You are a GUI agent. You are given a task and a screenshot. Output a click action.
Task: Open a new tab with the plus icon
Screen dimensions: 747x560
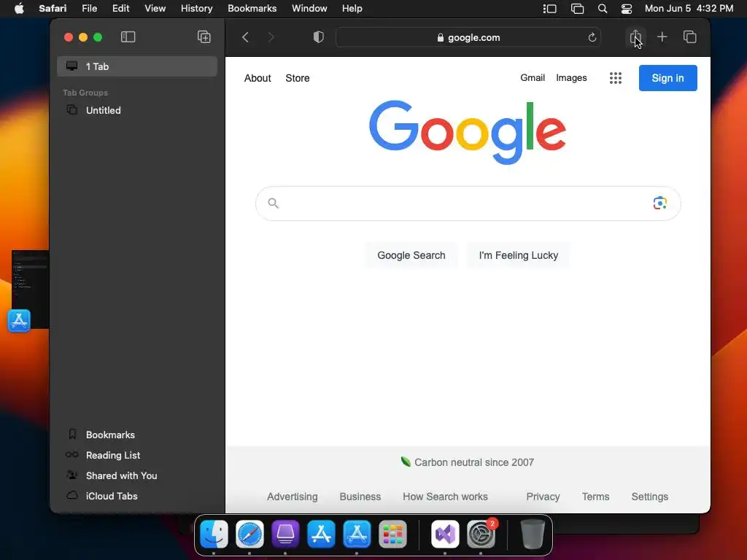[662, 36]
